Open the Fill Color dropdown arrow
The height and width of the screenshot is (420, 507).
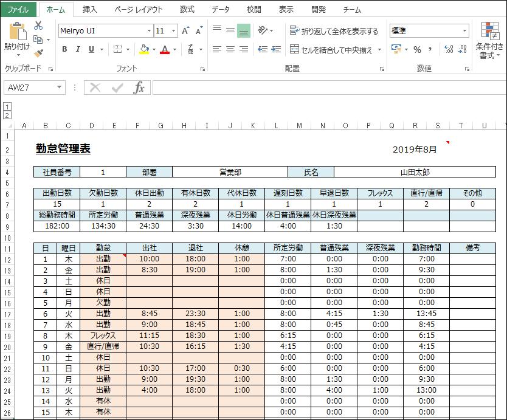(x=155, y=50)
